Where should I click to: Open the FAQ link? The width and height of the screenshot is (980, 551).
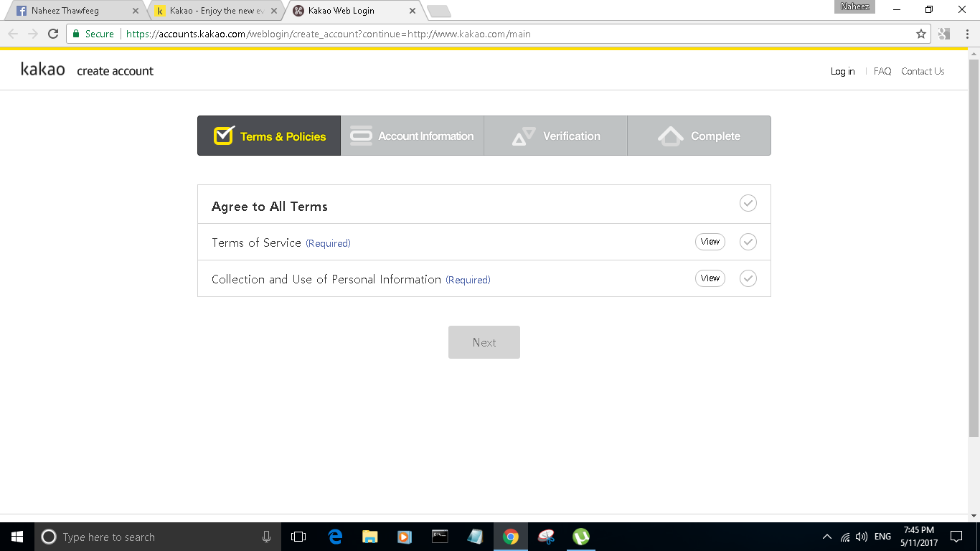882,71
